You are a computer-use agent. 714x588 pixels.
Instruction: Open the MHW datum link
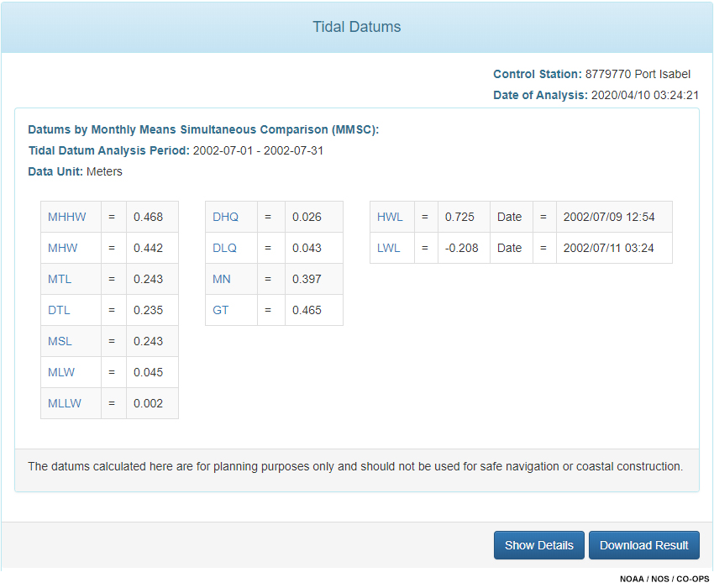tap(62, 248)
